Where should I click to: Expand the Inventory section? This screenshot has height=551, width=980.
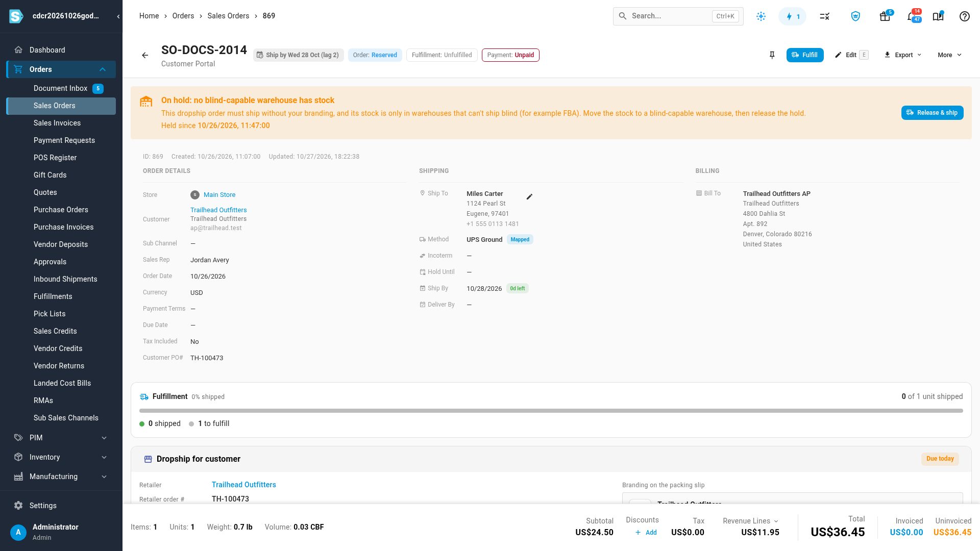[104, 457]
